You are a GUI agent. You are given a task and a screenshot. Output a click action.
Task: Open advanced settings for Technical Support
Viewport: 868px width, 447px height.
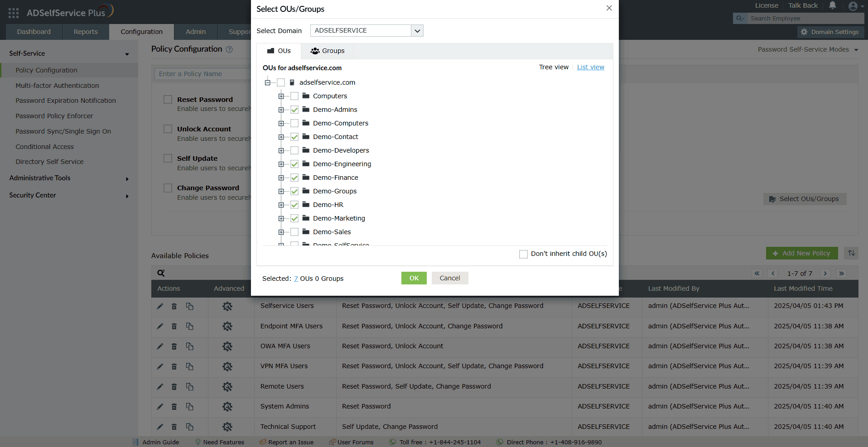tap(227, 427)
